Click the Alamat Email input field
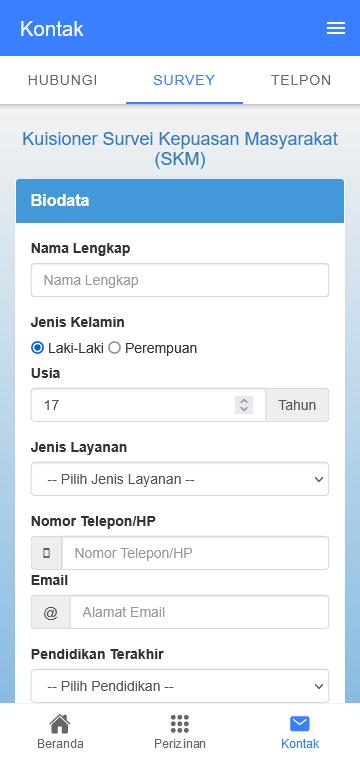Viewport: 360px width, 760px height. point(200,613)
